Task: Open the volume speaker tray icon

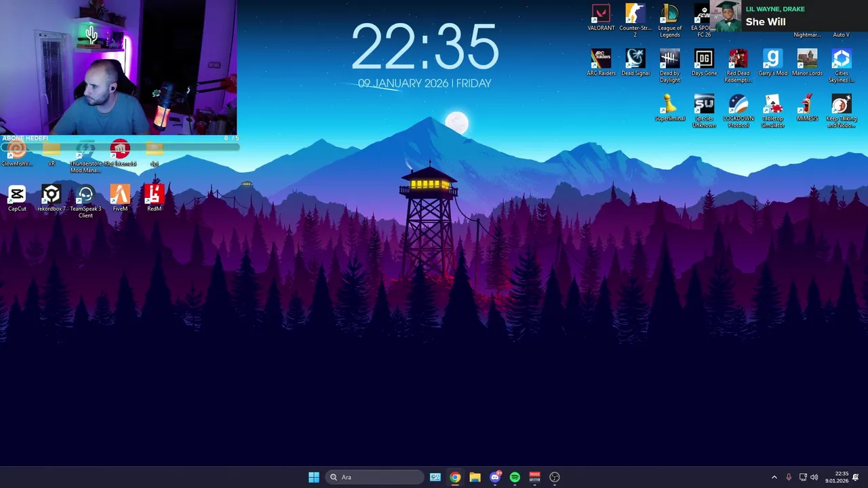Action: tap(814, 477)
